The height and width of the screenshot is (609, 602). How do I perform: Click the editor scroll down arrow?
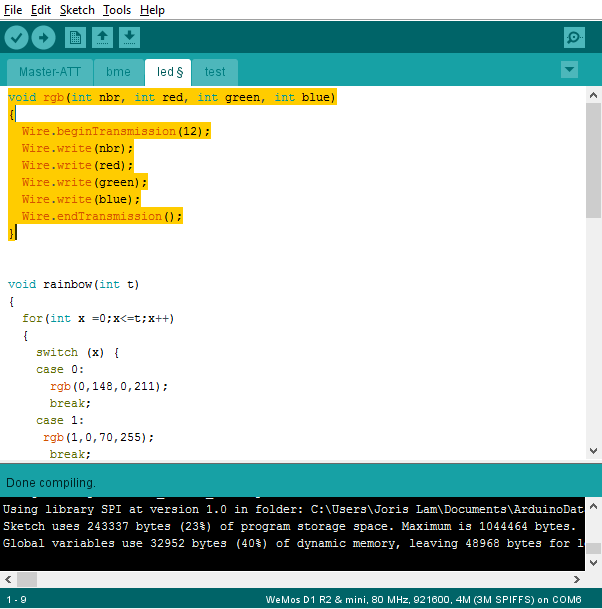(593, 451)
